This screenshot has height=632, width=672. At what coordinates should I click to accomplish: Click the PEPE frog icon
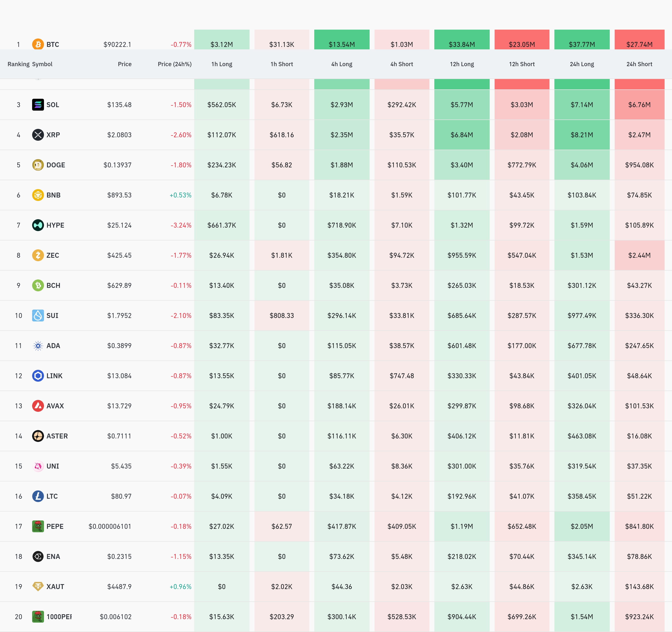point(38,526)
